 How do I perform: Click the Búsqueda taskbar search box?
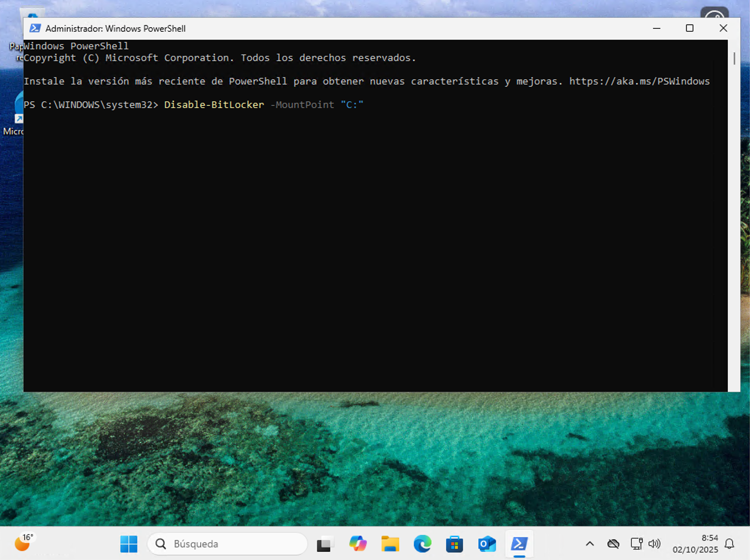click(227, 543)
